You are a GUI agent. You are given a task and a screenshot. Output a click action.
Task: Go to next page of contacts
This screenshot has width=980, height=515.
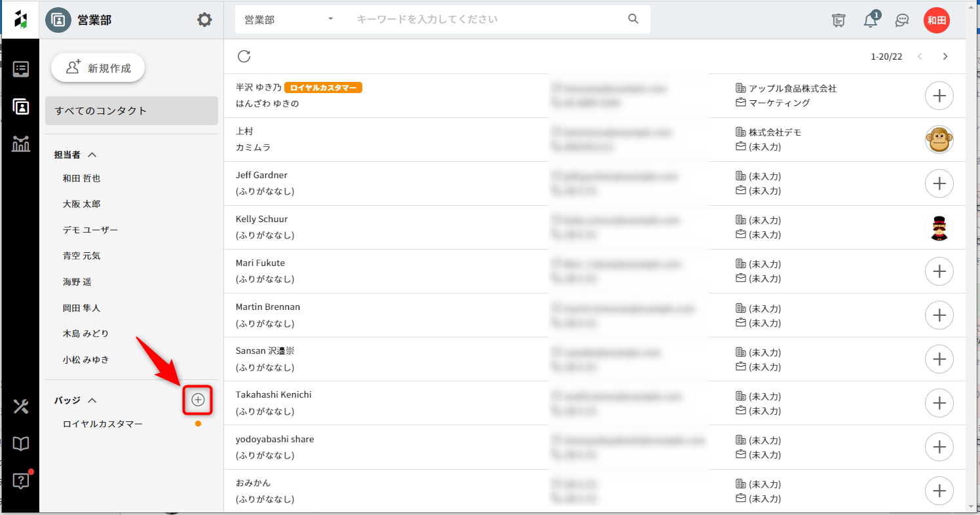point(945,56)
